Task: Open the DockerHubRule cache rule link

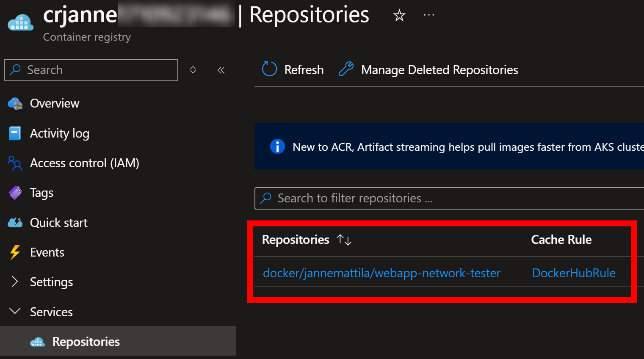Action: click(x=574, y=273)
